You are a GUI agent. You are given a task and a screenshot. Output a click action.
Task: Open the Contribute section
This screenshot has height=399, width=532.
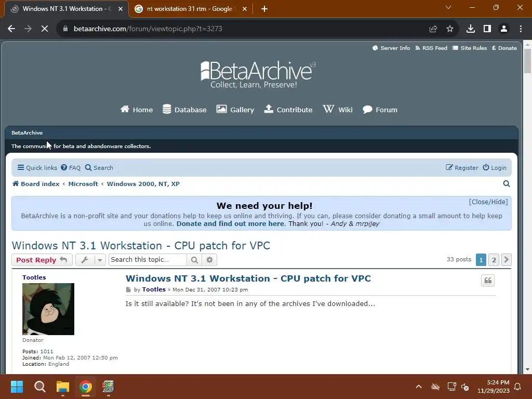[288, 110]
